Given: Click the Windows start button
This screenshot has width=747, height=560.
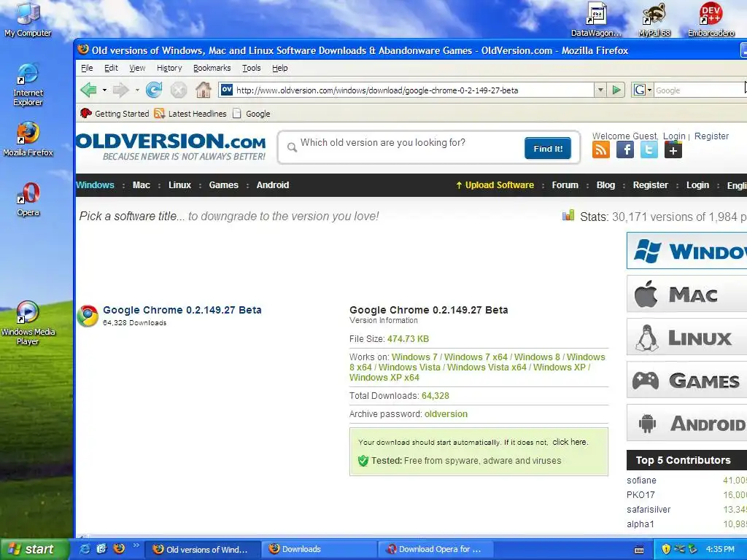Looking at the screenshot, I should tap(34, 549).
